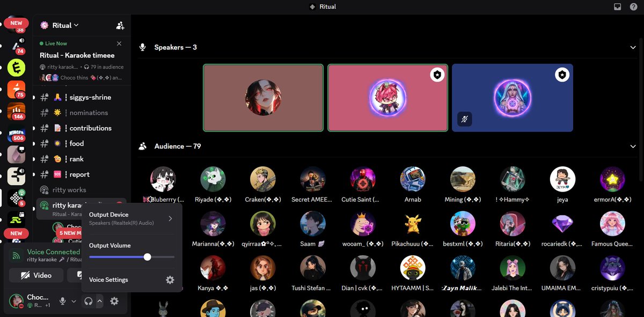Click Kanya audience avatar
Screen dimensions: 644x317
pyautogui.click(x=213, y=268)
